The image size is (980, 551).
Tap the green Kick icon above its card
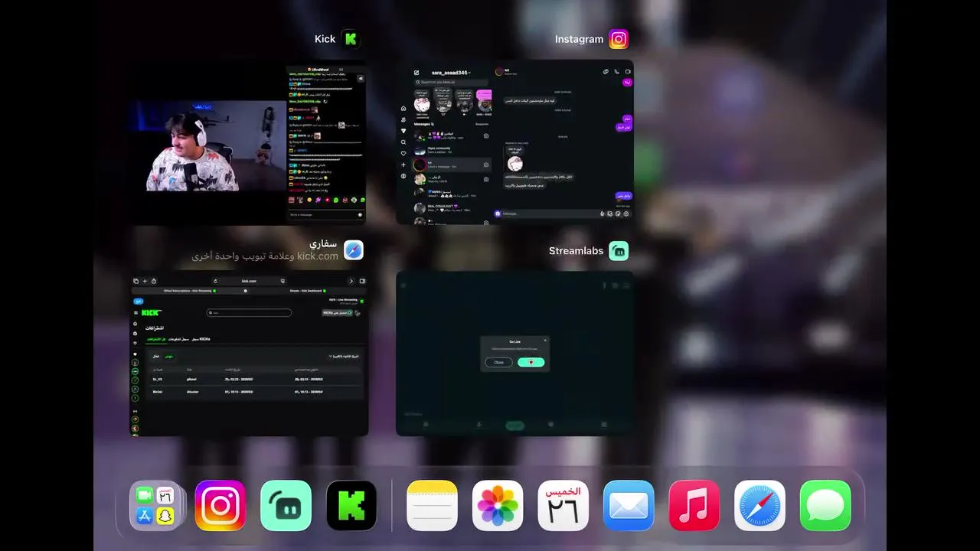coord(351,39)
